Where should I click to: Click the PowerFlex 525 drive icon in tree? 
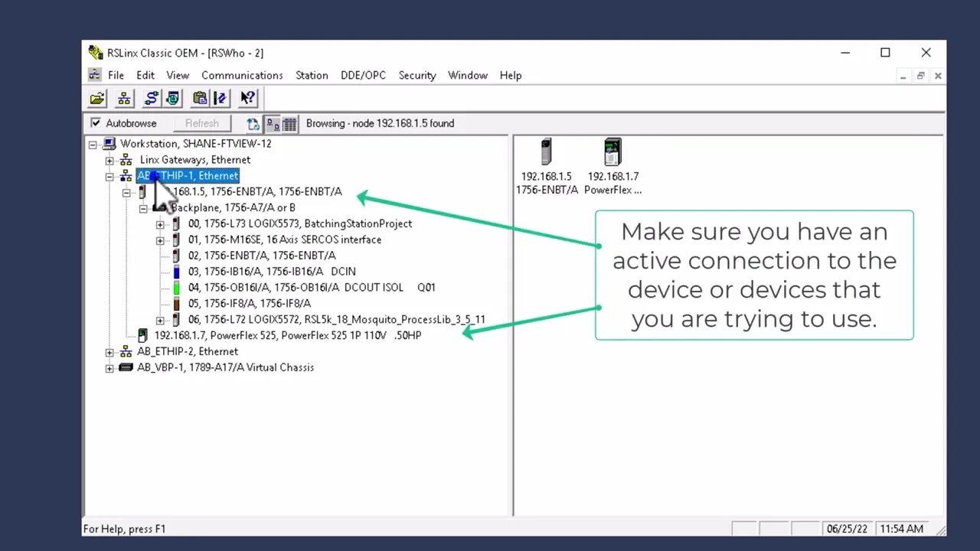(142, 335)
